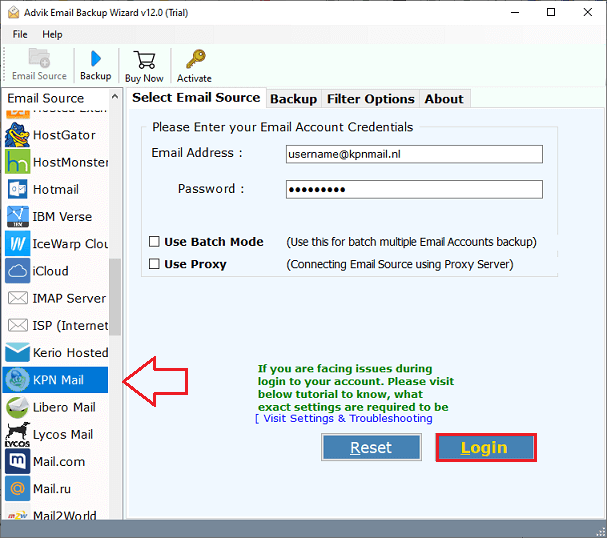Viewport: 607px width, 538px height.
Task: Click the Backup play icon in toolbar
Action: click(96, 59)
